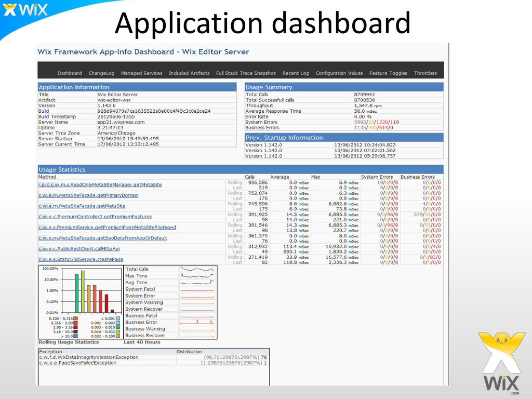Click the Total Calls sparkline
The image size is (532, 399).
click(x=197, y=270)
